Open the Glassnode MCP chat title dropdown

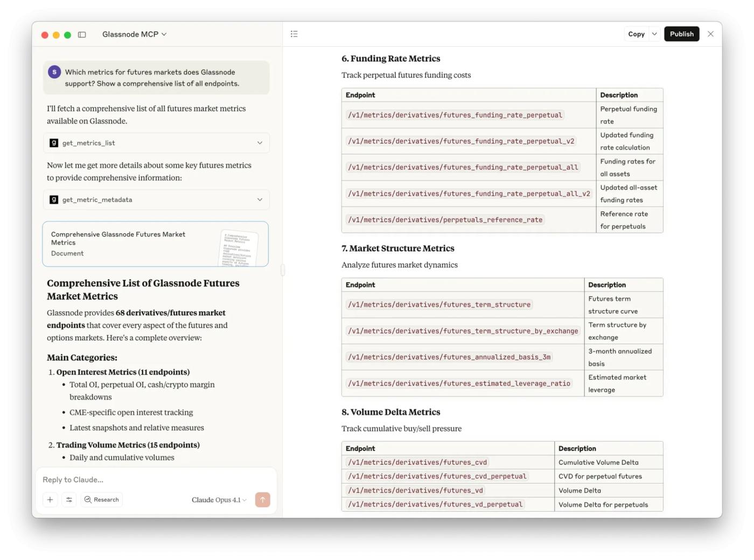(x=134, y=34)
